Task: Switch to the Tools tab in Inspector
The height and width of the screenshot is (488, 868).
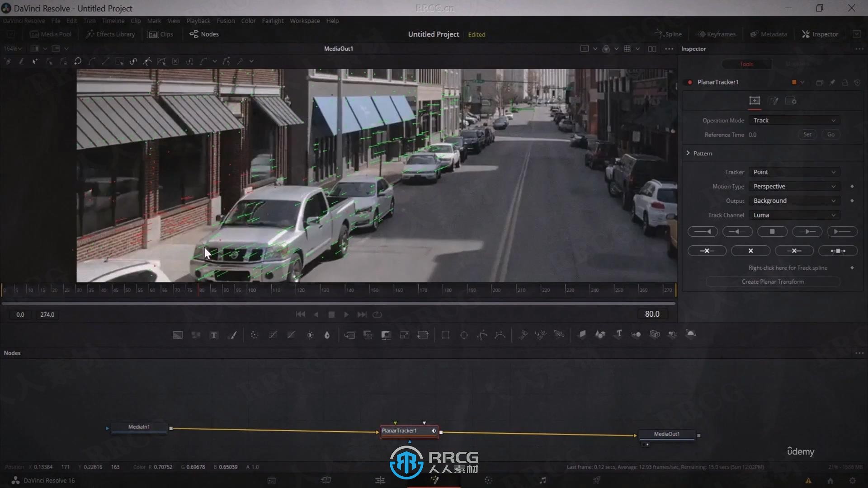Action: (746, 64)
